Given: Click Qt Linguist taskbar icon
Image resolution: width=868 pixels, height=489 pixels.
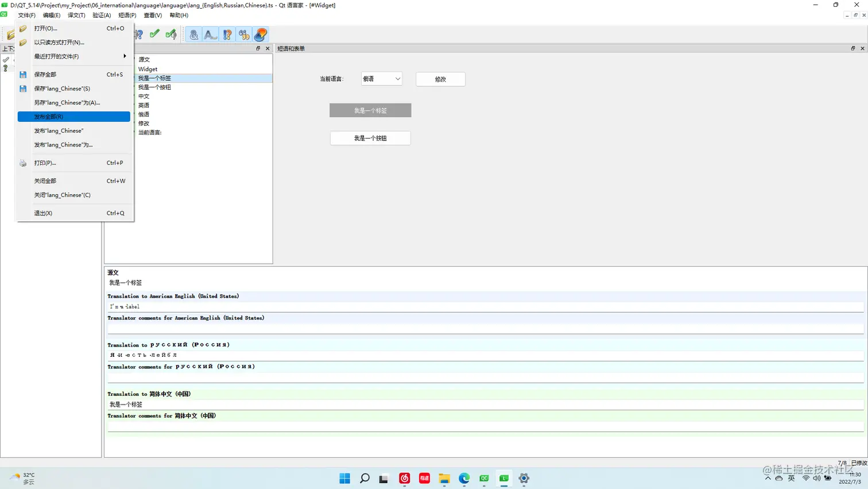Looking at the screenshot, I should pyautogui.click(x=504, y=478).
